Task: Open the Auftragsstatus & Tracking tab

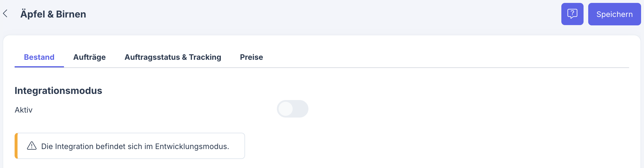Action: click(x=173, y=57)
